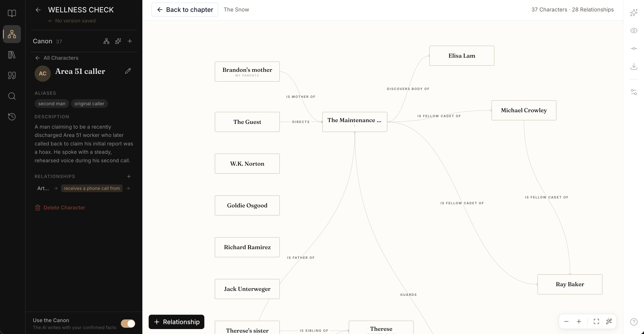The height and width of the screenshot is (334, 644).
Task: Click the download export icon
Action: [634, 66]
